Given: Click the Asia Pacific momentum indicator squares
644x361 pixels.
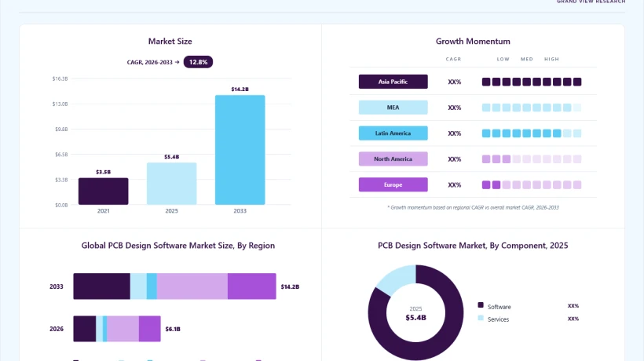Looking at the screenshot, I should coord(532,82).
